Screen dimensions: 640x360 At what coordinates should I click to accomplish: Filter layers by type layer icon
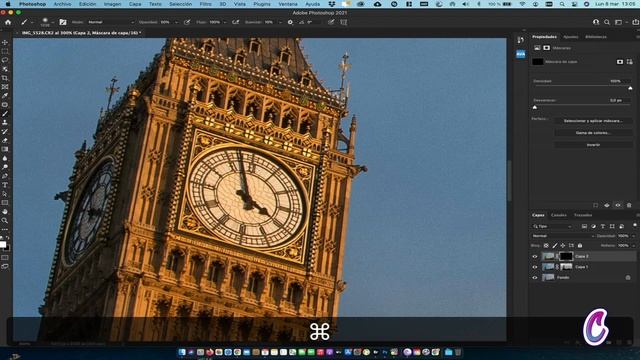coord(603,226)
